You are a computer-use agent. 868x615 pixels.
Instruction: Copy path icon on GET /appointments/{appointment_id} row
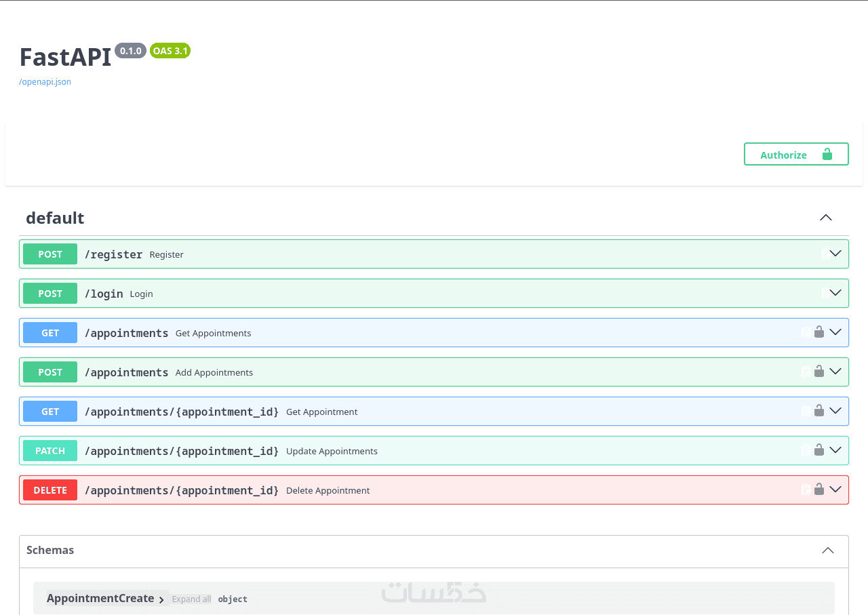tap(806, 412)
